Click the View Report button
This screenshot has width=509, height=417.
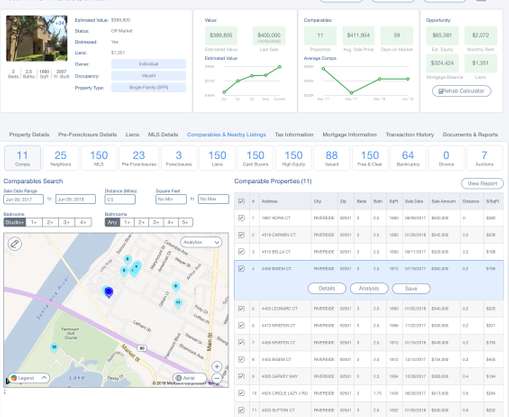coord(482,183)
